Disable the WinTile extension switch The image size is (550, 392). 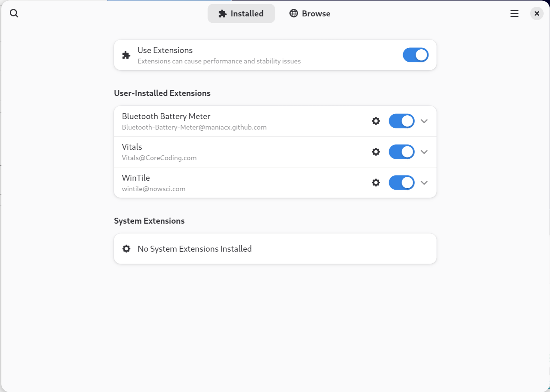(402, 183)
